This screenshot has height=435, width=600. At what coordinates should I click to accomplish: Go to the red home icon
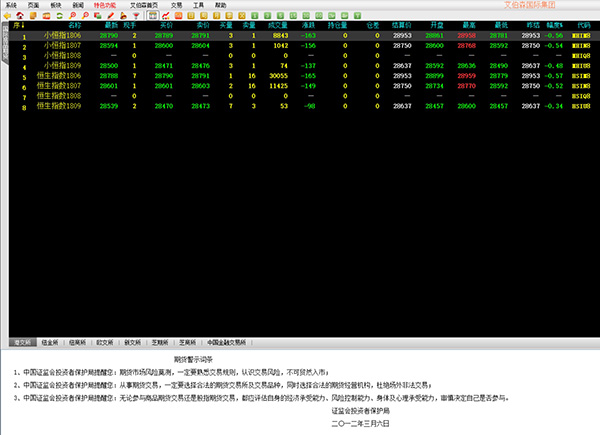click(x=20, y=16)
